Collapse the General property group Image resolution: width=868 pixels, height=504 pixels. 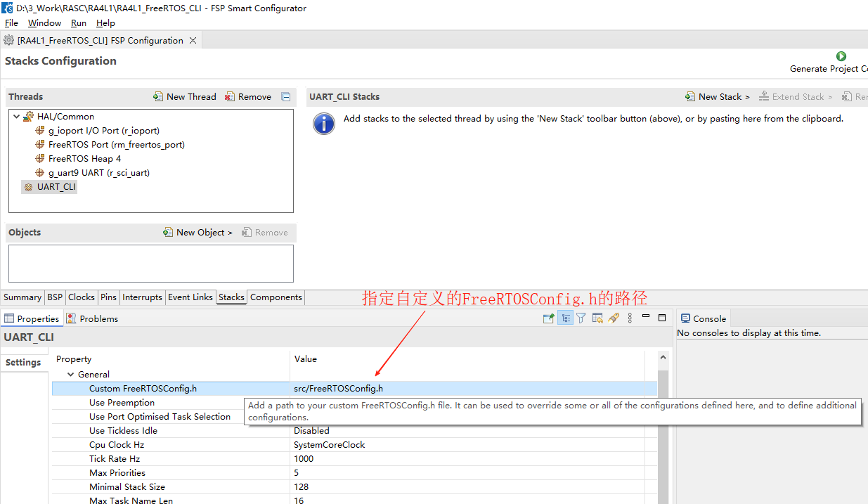click(x=71, y=375)
